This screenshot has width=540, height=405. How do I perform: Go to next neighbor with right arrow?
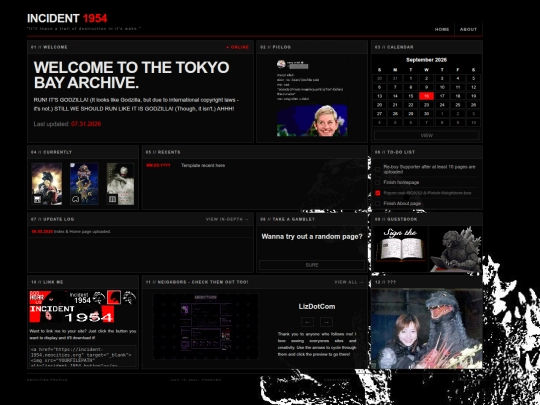click(x=326, y=322)
